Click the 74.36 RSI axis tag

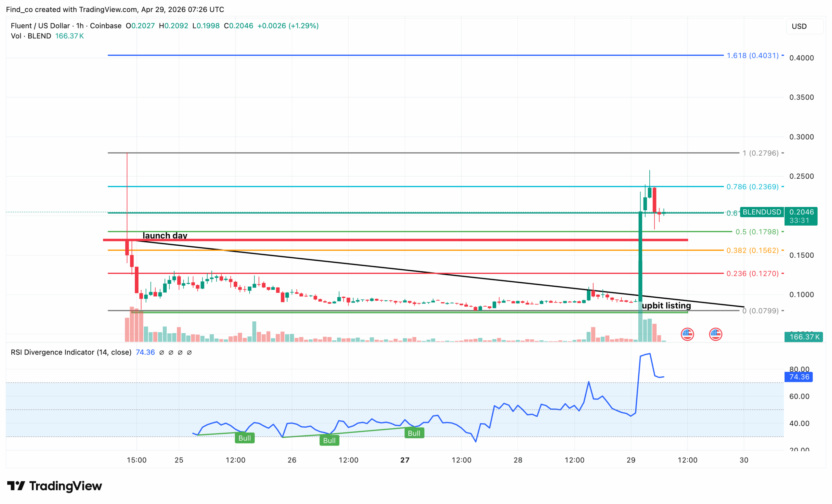coord(799,377)
